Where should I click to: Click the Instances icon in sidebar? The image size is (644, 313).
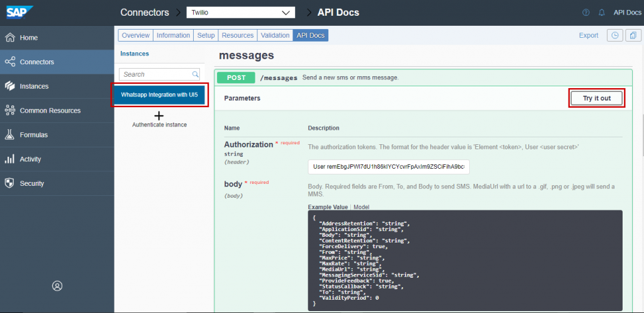pyautogui.click(x=10, y=86)
